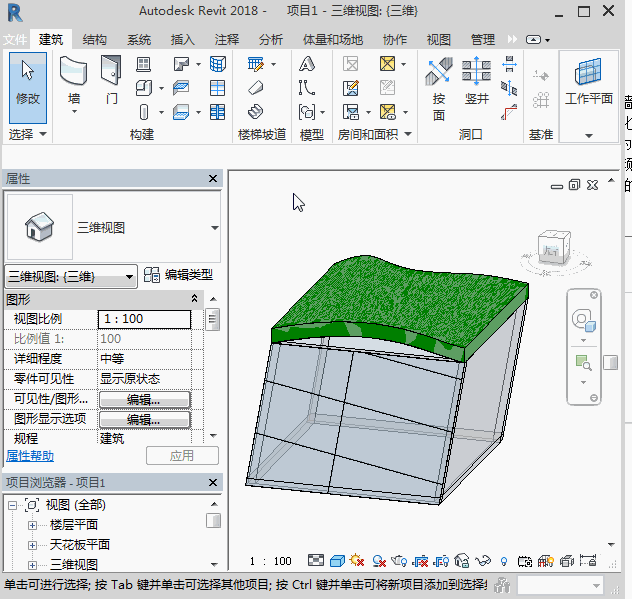The width and height of the screenshot is (632, 599).
Task: Click the properties panel vertical scrollbar thumb
Action: coord(212,321)
